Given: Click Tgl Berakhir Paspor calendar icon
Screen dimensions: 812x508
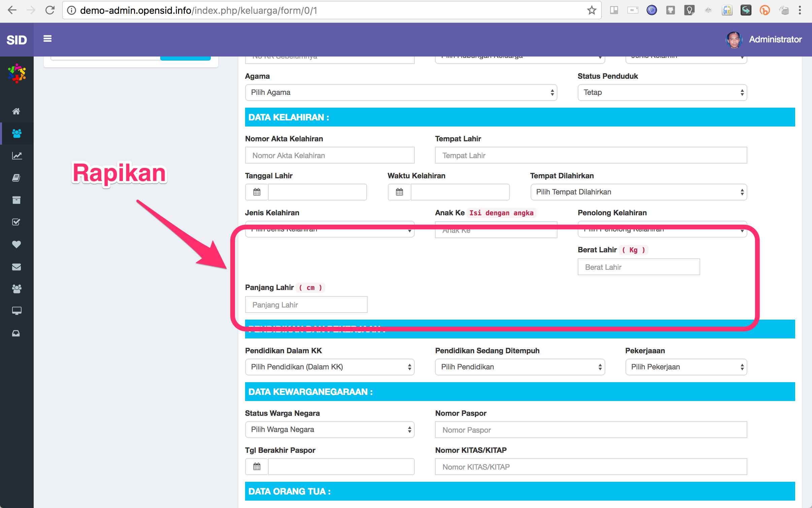Looking at the screenshot, I should (x=257, y=467).
